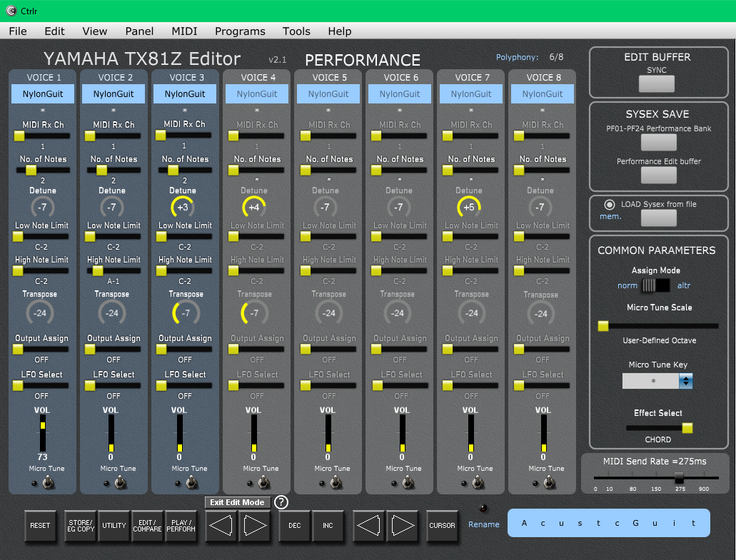Open Voice 8 NylonGuit voice selector
Image resolution: width=736 pixels, height=560 pixels.
(543, 93)
